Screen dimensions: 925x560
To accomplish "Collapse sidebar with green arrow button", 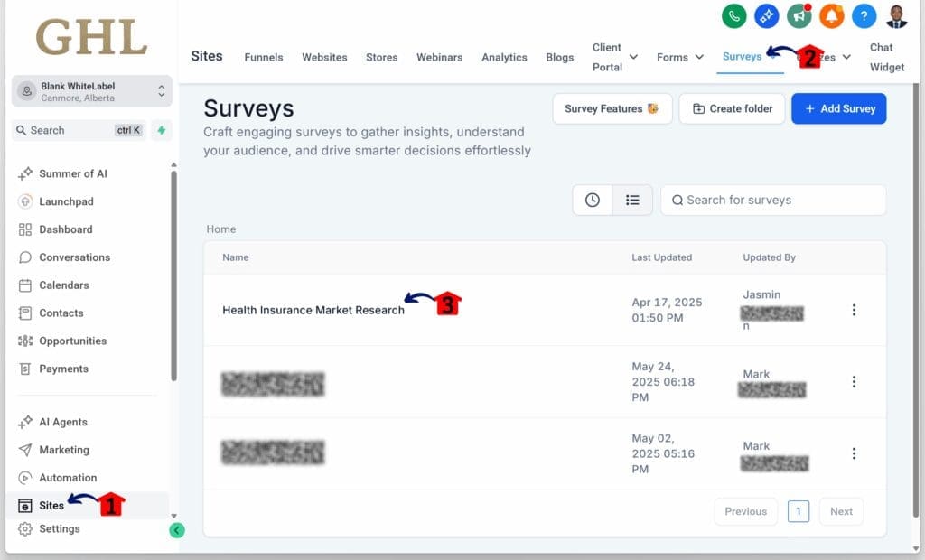I will pos(177,530).
